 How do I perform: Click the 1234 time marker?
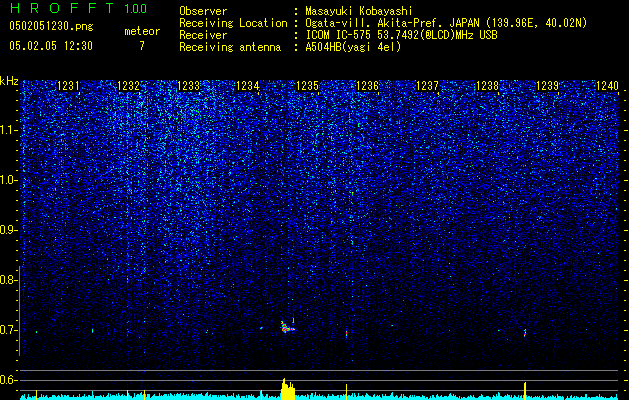tap(248, 86)
